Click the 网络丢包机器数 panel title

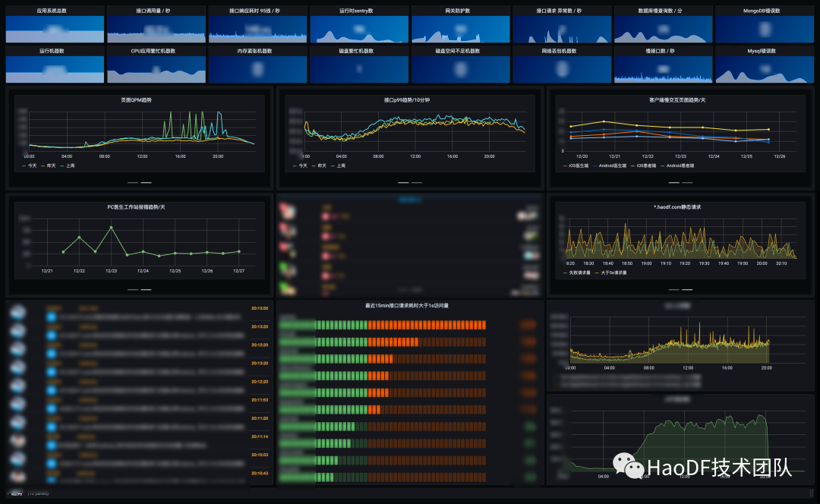[x=559, y=51]
